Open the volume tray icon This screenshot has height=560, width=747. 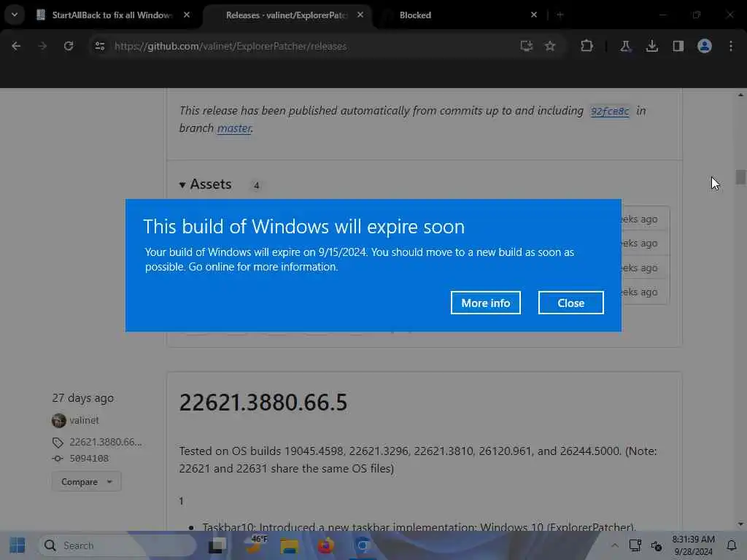click(x=657, y=545)
